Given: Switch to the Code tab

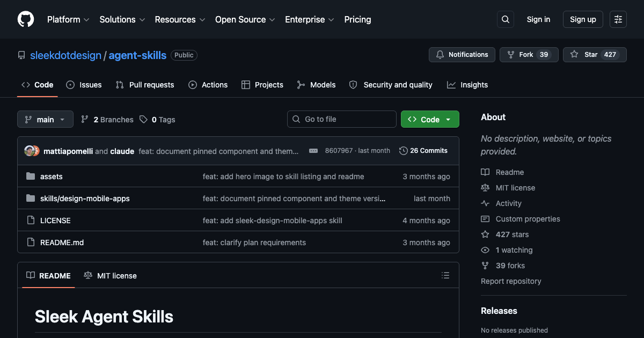Looking at the screenshot, I should (37, 85).
